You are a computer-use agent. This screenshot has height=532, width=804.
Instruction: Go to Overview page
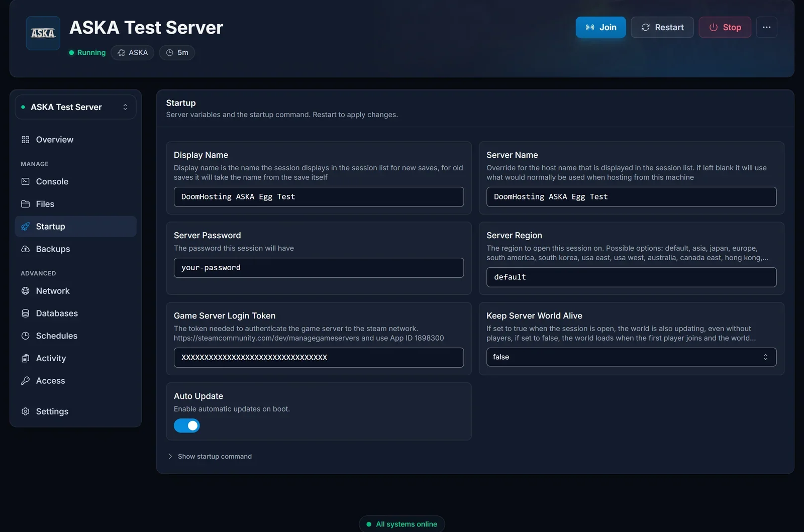coord(75,140)
